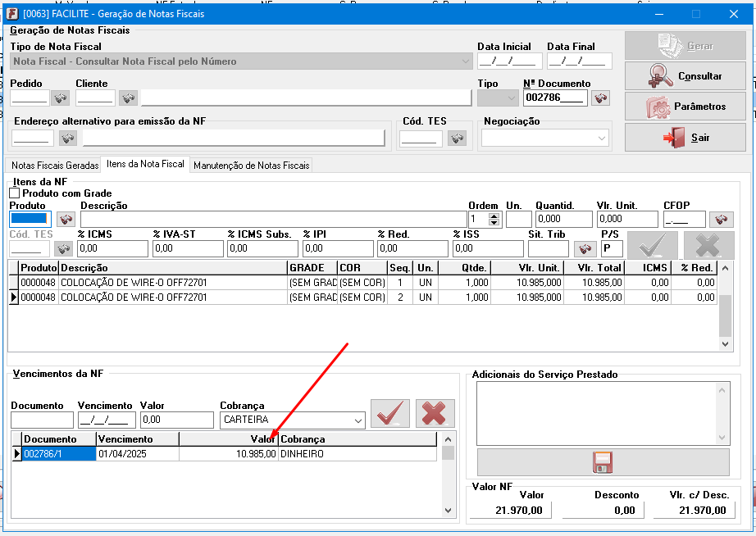The height and width of the screenshot is (536, 756).
Task: Click the item Cód. TES binoculars icon
Action: click(63, 248)
